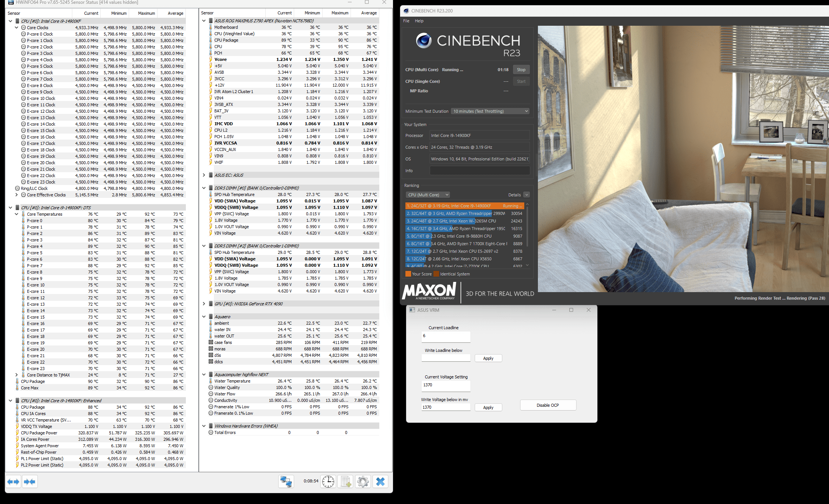Click the Your Score orange swatch

[408, 274]
